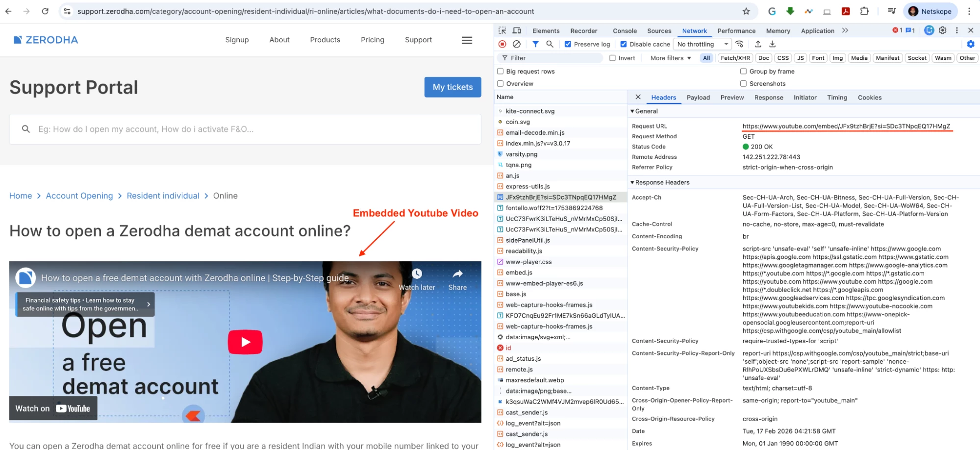Screen dimensions: 980x450
Task: Open the Cookies tab
Action: [870, 98]
